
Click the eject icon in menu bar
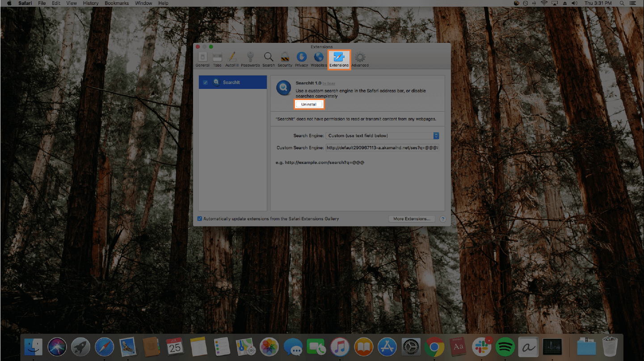565,3
